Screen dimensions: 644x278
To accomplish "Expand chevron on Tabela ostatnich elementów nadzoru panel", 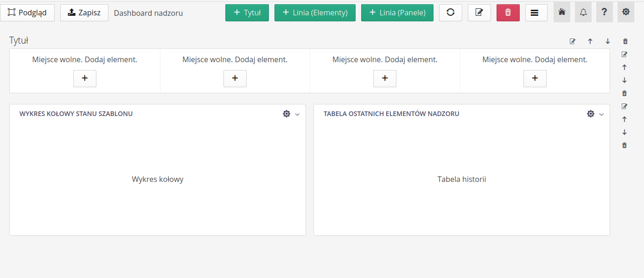I will point(601,114).
